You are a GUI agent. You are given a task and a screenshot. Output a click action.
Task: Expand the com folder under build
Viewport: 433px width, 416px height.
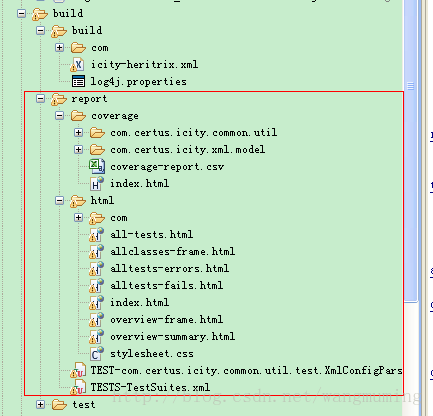(x=59, y=48)
